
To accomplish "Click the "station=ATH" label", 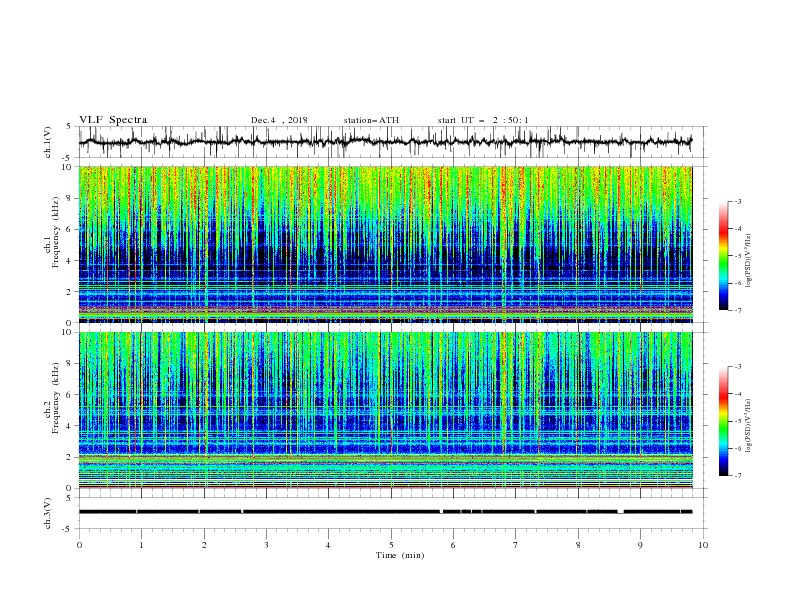I will coord(371,120).
